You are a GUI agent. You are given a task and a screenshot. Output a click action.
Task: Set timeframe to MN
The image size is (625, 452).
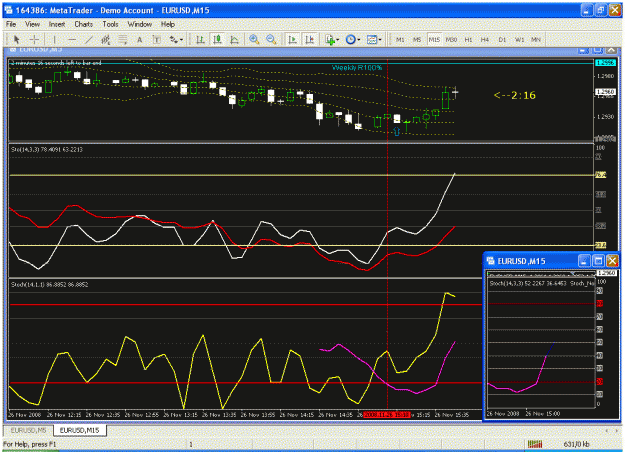pos(536,39)
